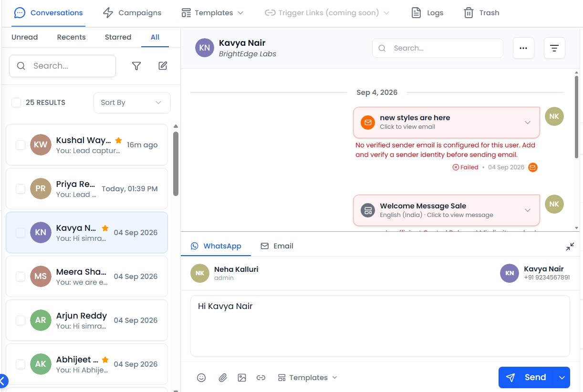
Task: Click the chat messages scrollbar
Action: coord(576,117)
